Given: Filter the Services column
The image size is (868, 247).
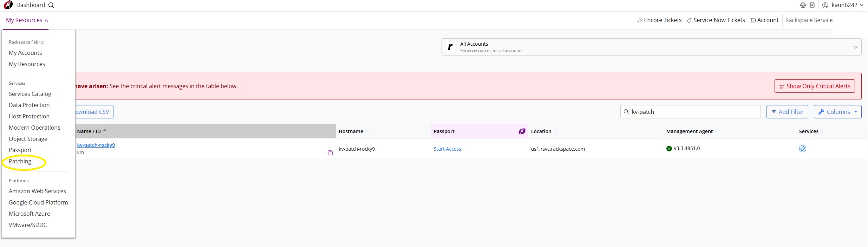Looking at the screenshot, I should click(x=822, y=131).
